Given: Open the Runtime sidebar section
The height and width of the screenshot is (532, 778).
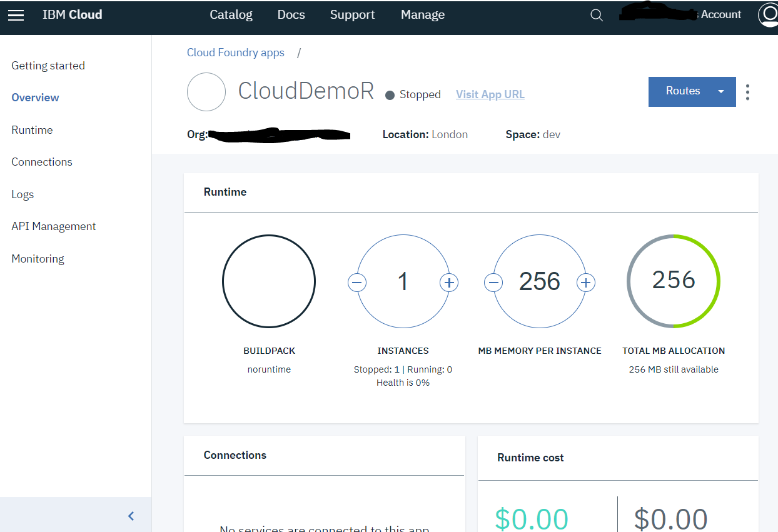Looking at the screenshot, I should 32,130.
